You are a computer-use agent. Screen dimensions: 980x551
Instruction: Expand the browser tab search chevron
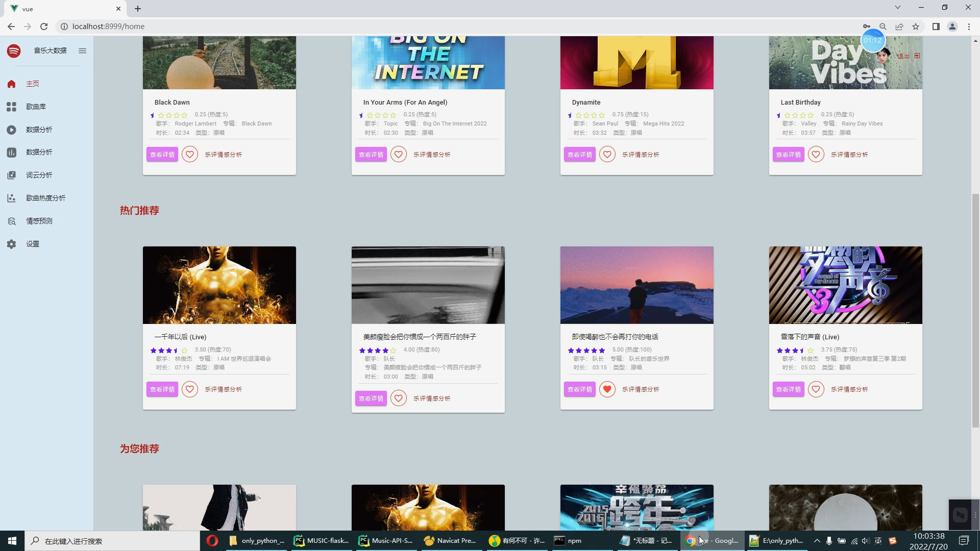coord(897,8)
